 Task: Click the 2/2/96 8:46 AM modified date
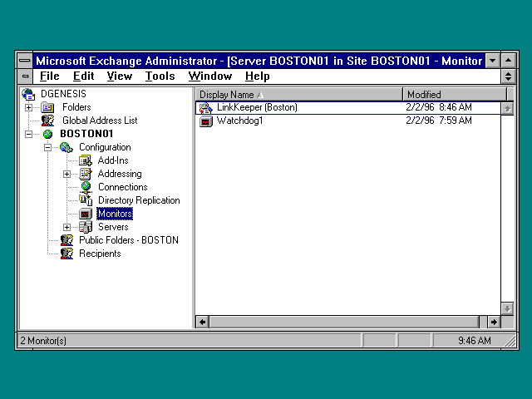(x=439, y=107)
